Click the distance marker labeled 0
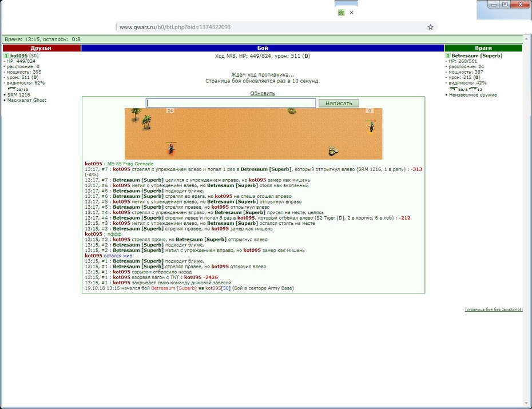This screenshot has width=532, height=409. point(370,110)
